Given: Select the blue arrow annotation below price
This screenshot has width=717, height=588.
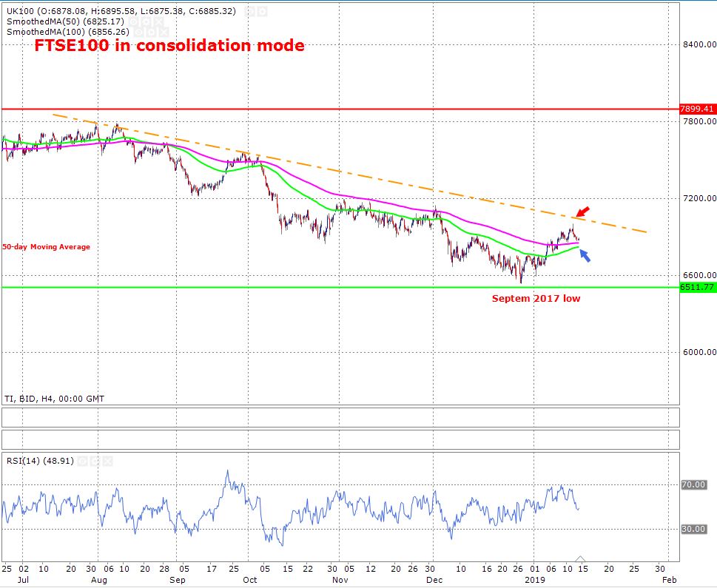Looking at the screenshot, I should pyautogui.click(x=585, y=256).
